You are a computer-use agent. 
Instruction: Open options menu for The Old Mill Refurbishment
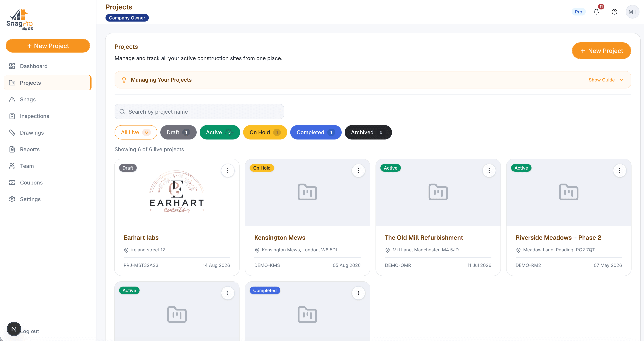point(489,170)
